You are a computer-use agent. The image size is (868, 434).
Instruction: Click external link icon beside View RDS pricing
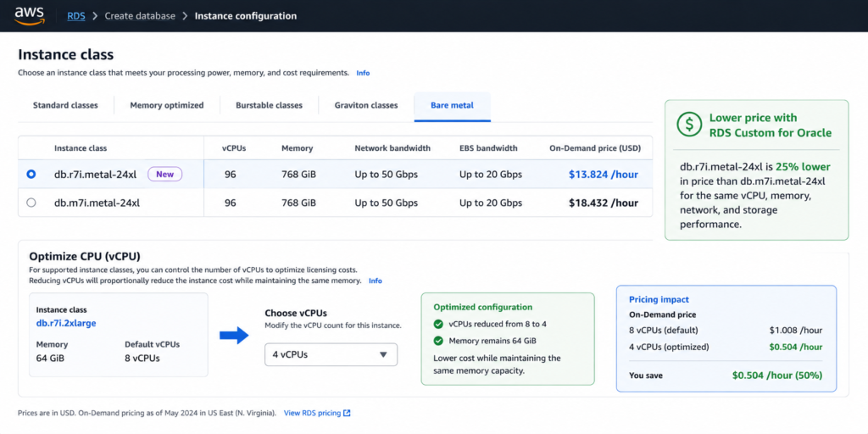pos(347,413)
